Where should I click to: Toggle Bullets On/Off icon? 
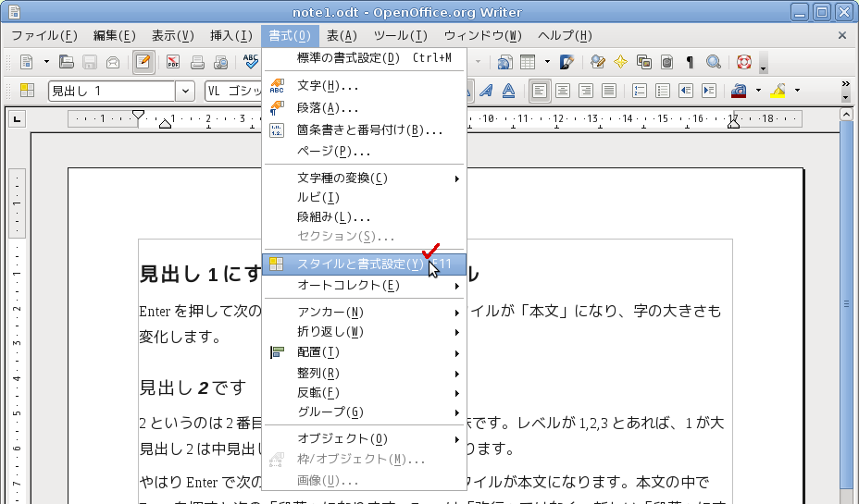click(663, 91)
